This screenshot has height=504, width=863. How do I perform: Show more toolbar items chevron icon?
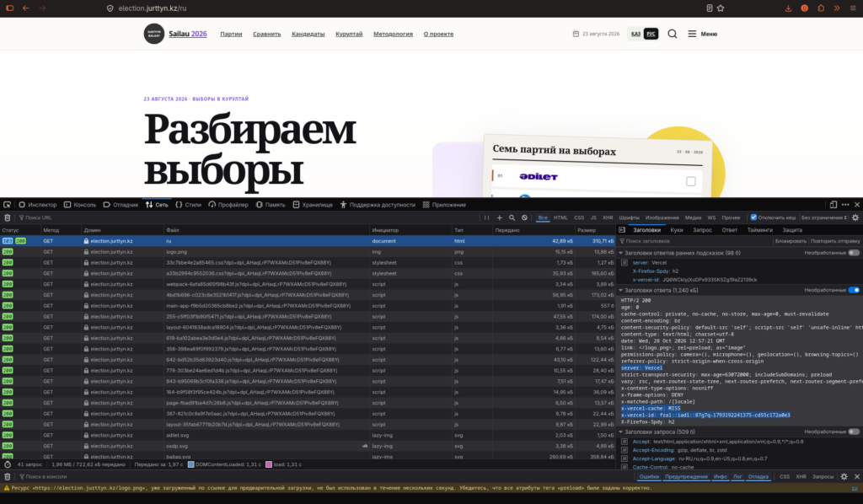[x=837, y=8]
